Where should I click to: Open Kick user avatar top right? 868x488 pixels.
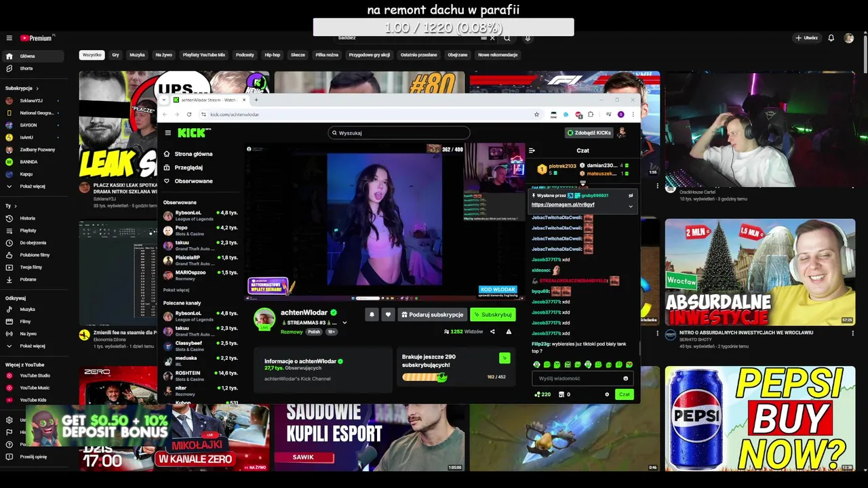click(620, 133)
